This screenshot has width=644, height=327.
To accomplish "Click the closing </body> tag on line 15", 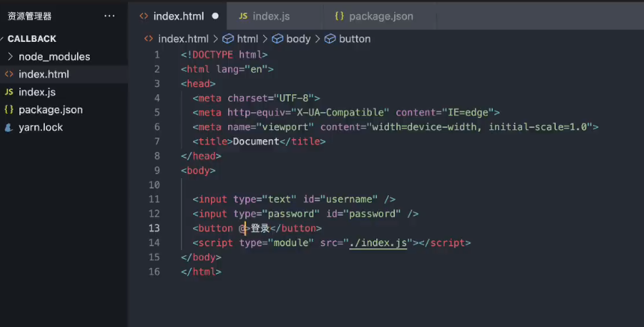I will tap(201, 257).
